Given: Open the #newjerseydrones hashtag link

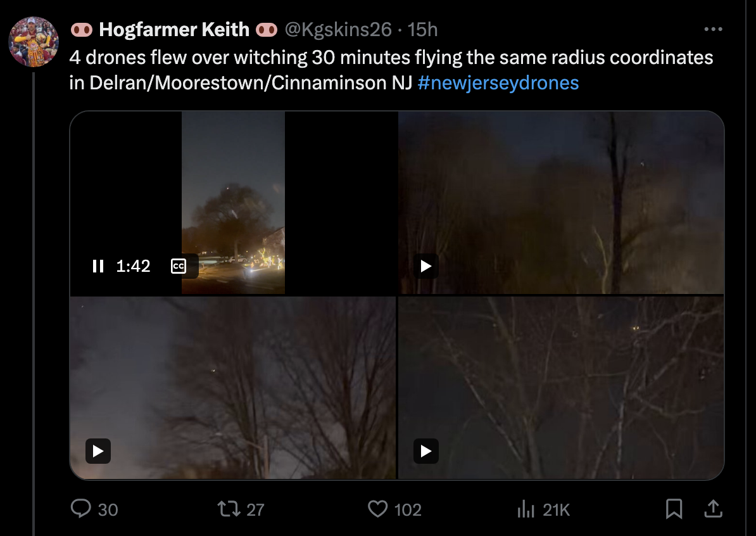Looking at the screenshot, I should pyautogui.click(x=498, y=83).
